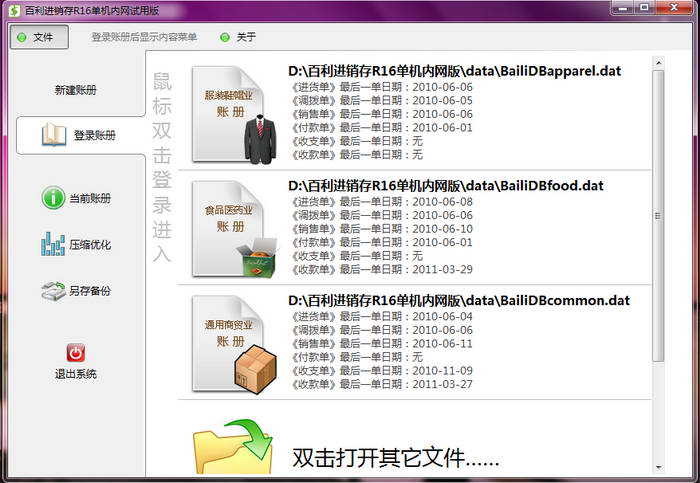Click common 进货单 date 2010-06-04 row
The height and width of the screenshot is (483, 700).
click(x=381, y=316)
